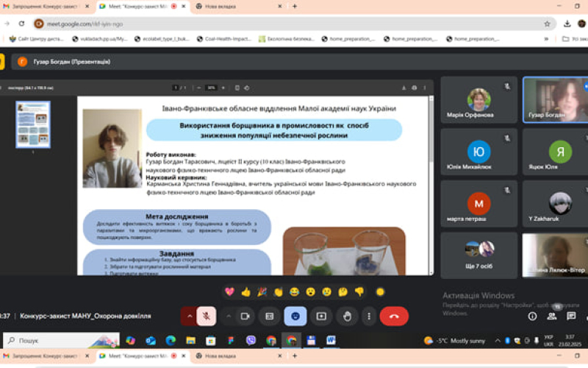Bookmark this page with star icon

point(547,24)
